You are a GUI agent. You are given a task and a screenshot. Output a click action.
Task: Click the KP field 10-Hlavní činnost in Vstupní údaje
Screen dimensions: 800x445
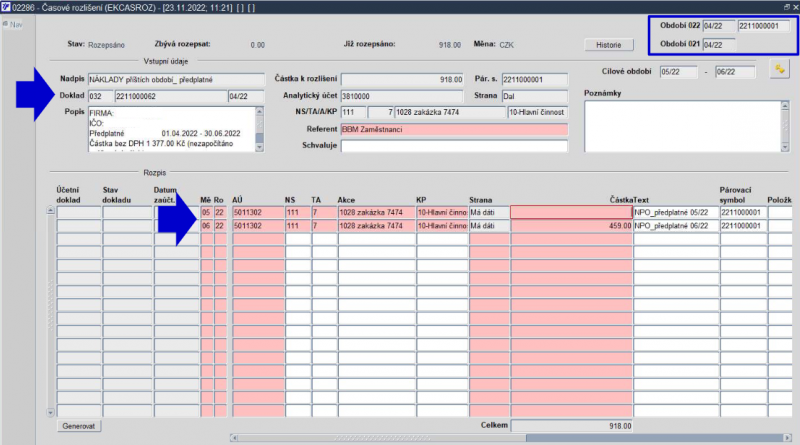[x=538, y=112]
